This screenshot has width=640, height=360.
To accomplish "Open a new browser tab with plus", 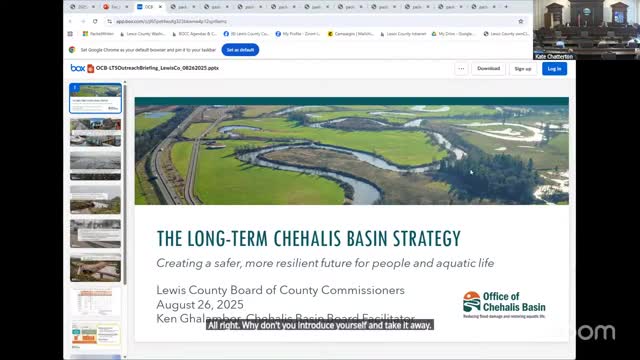I will coord(506,7).
